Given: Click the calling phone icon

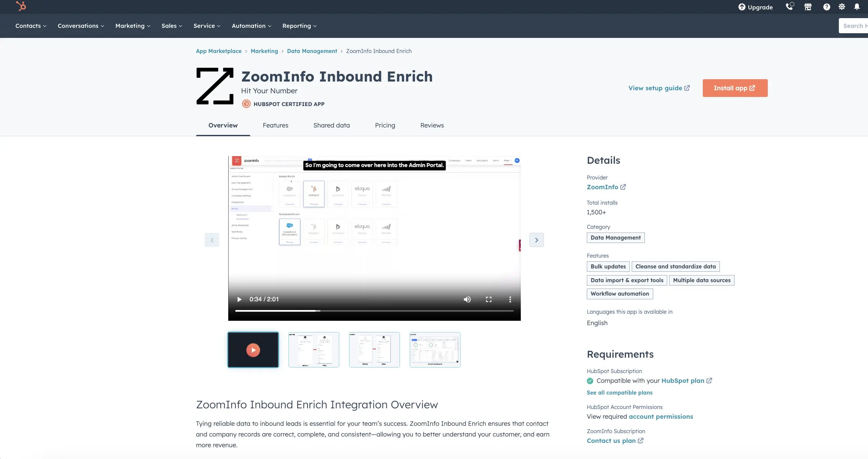Looking at the screenshot, I should [x=790, y=7].
